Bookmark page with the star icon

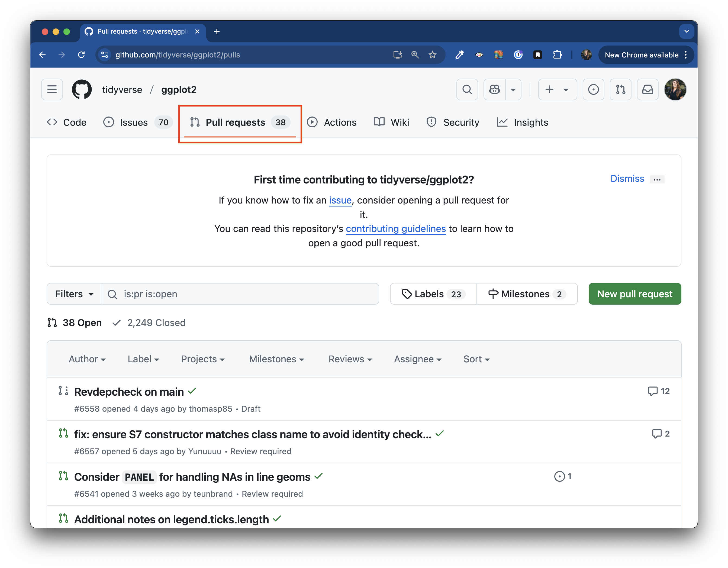click(x=432, y=55)
